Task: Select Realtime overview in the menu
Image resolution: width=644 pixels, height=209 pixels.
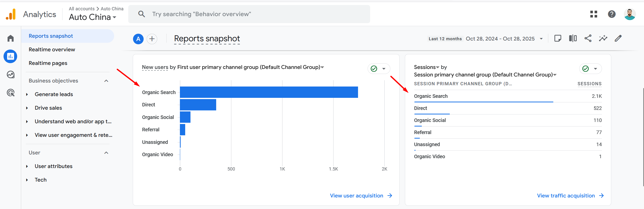Action: 52,50
